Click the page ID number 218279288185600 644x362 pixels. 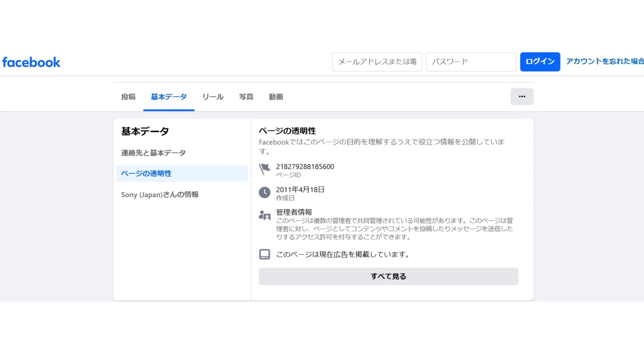point(305,167)
